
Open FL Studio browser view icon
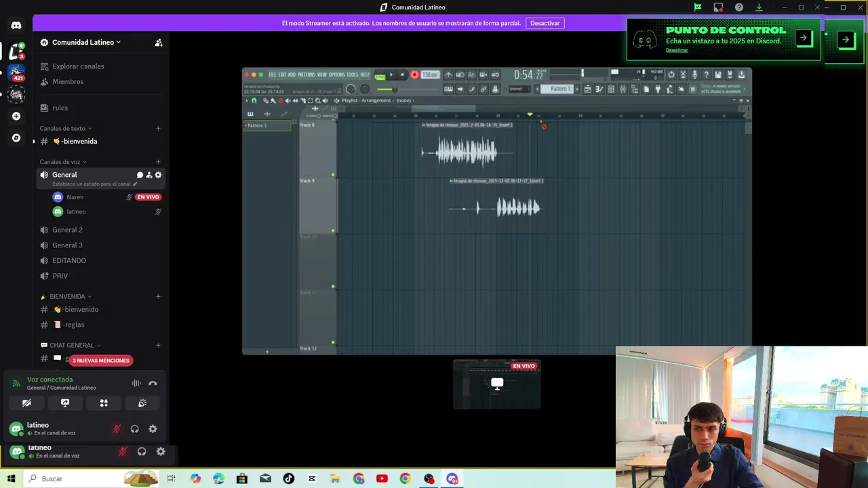635,89
